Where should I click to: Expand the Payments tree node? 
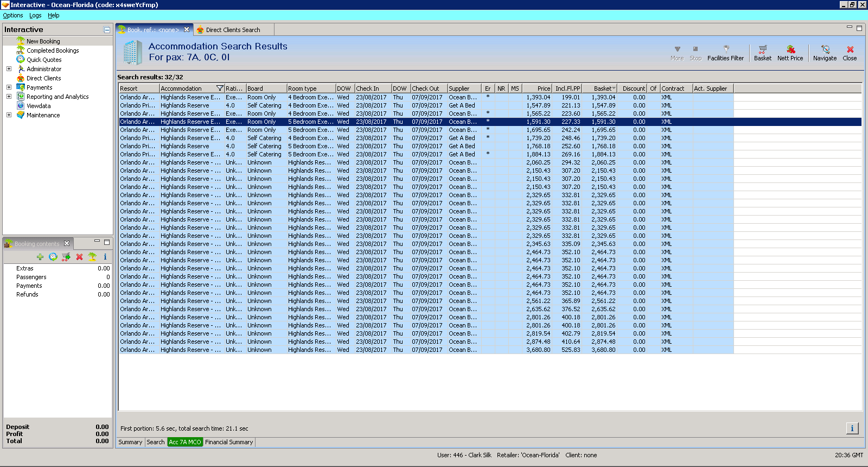coord(9,87)
